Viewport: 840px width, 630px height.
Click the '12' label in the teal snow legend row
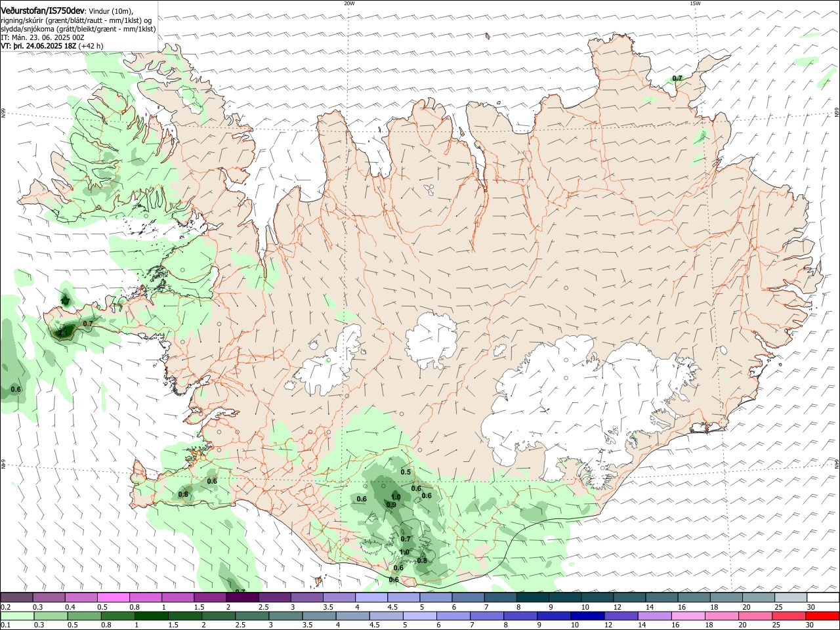(x=618, y=607)
